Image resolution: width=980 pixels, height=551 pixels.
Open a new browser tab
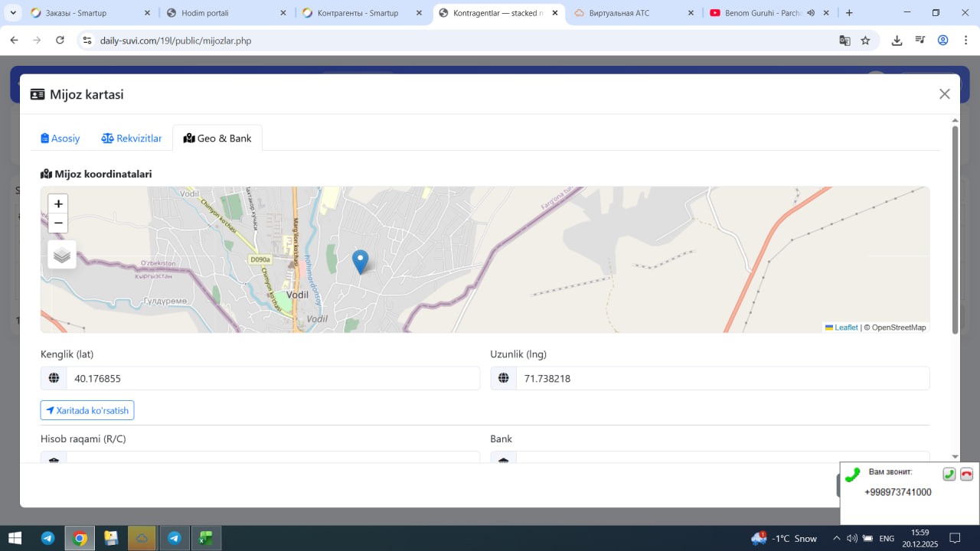point(849,13)
